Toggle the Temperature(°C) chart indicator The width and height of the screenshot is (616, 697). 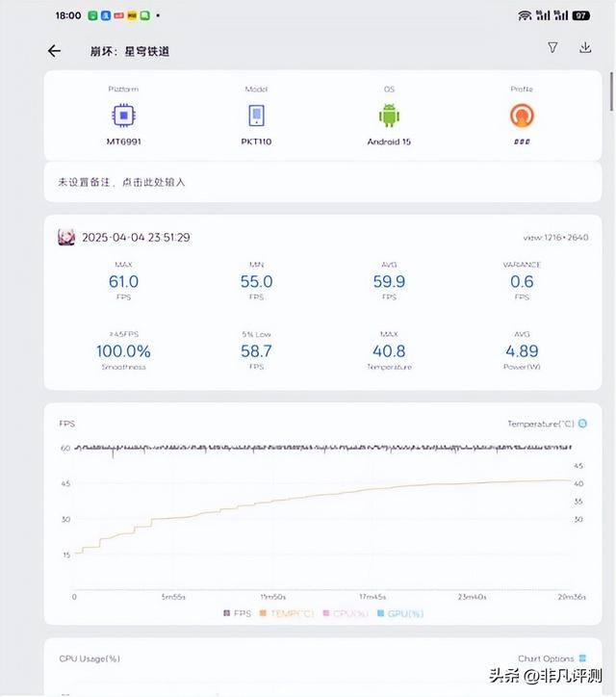[x=582, y=424]
